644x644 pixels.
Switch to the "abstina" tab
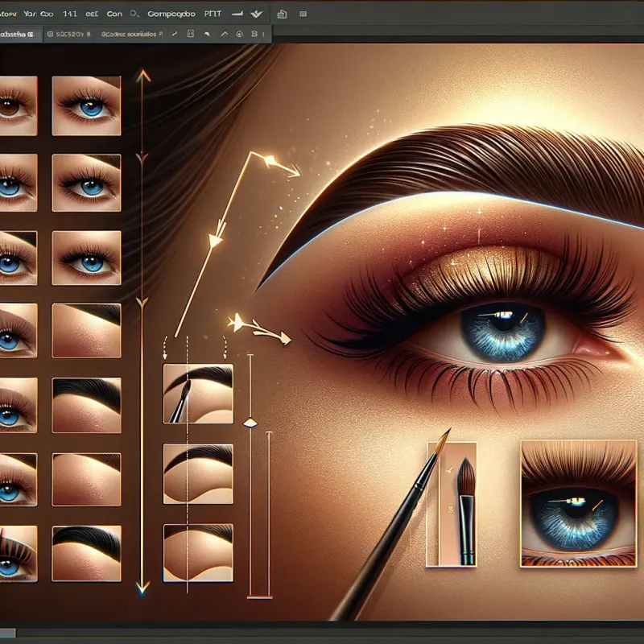tap(21, 35)
